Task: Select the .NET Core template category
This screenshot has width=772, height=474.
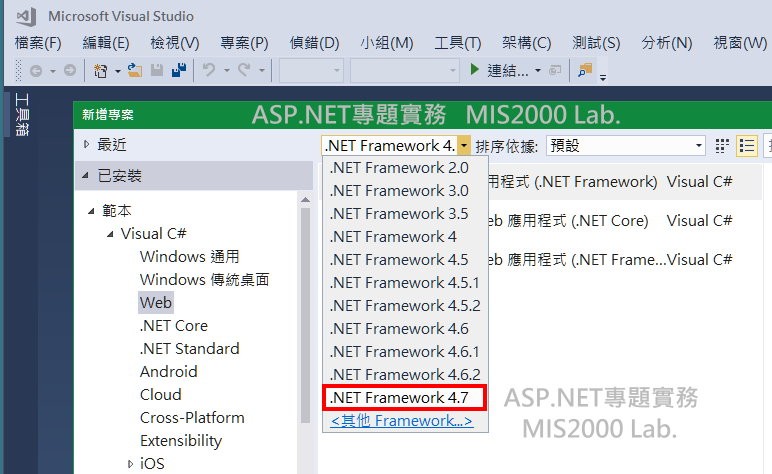Action: pyautogui.click(x=174, y=326)
